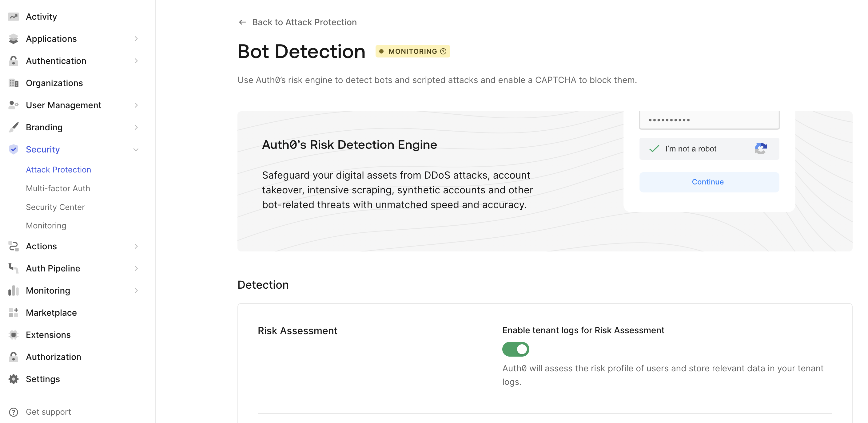Click the reCAPTCHA refresh logo icon
The height and width of the screenshot is (423, 868).
pyautogui.click(x=761, y=148)
